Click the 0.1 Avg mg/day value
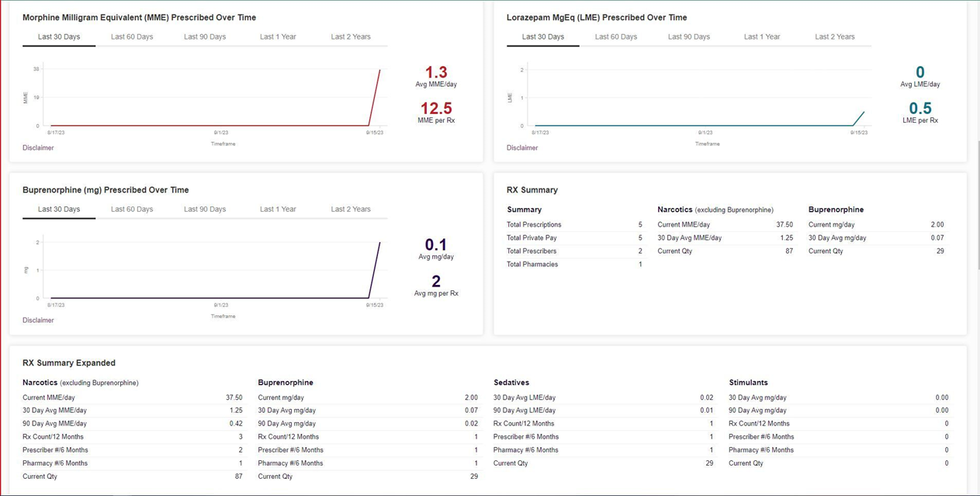This screenshot has width=980, height=496. click(436, 245)
